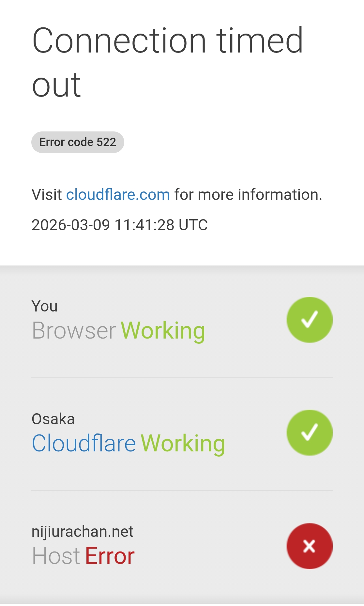The image size is (364, 606).
Task: Click the red "Error" status text
Action: 110,556
